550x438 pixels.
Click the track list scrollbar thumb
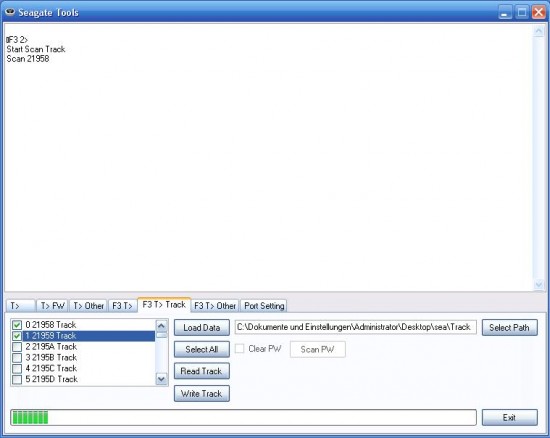[x=161, y=335]
